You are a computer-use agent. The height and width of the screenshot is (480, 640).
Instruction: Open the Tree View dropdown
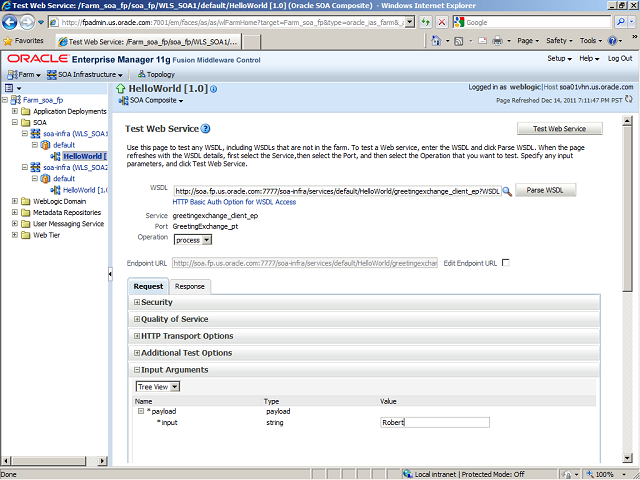click(x=159, y=386)
